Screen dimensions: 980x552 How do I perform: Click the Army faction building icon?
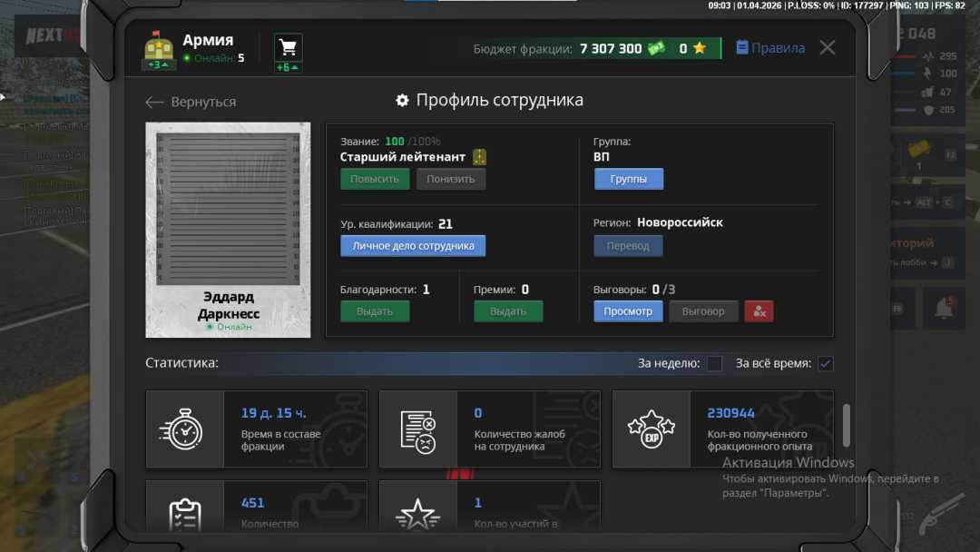click(158, 45)
